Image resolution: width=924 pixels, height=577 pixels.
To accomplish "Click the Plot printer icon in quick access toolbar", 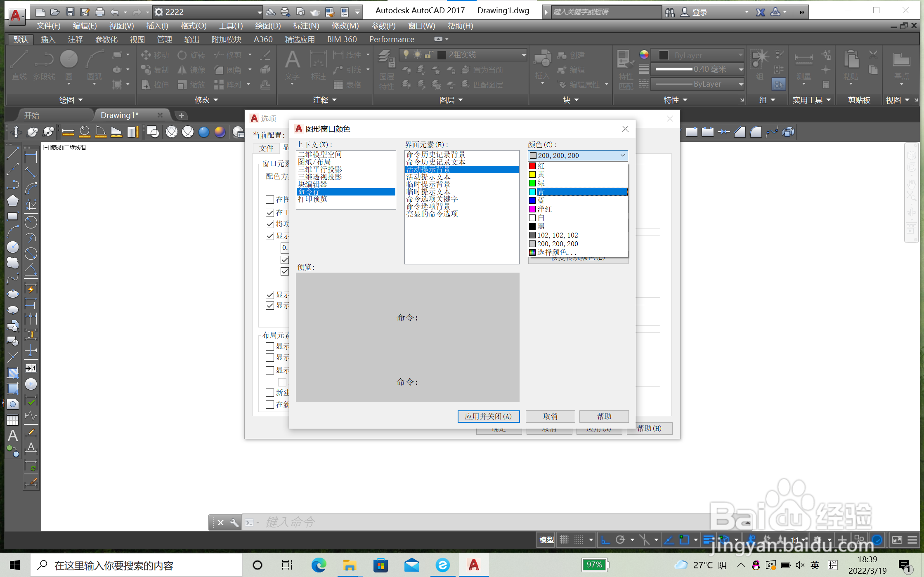I will (x=100, y=12).
